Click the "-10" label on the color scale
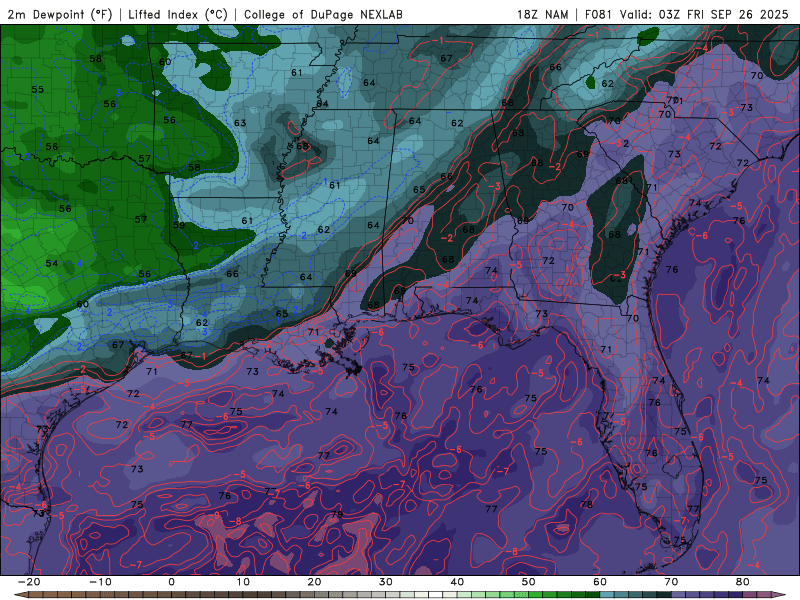Viewport: 800px width, 600px height. point(100,582)
